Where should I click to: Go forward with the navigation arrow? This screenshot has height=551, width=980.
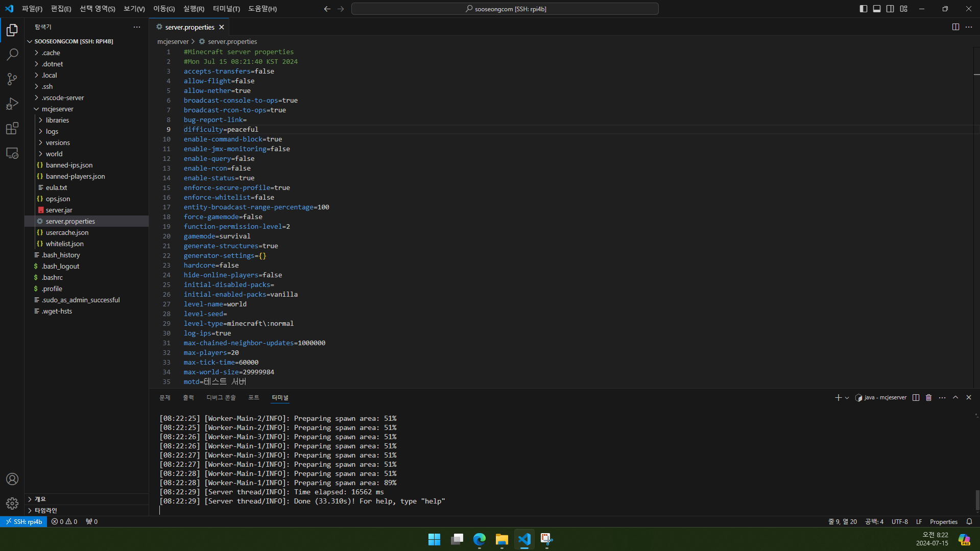click(341, 9)
